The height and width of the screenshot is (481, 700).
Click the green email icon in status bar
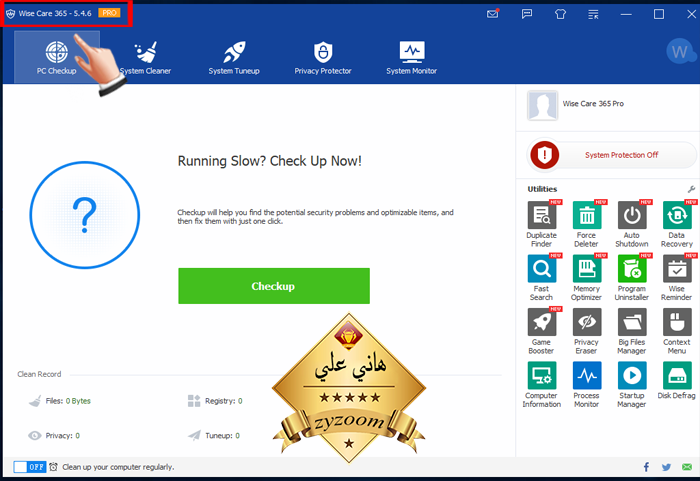click(687, 467)
